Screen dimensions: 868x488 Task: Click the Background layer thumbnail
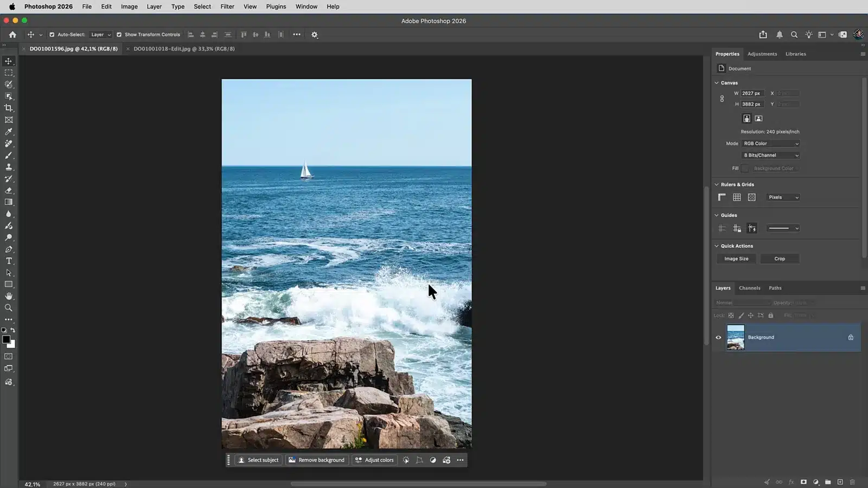click(736, 337)
